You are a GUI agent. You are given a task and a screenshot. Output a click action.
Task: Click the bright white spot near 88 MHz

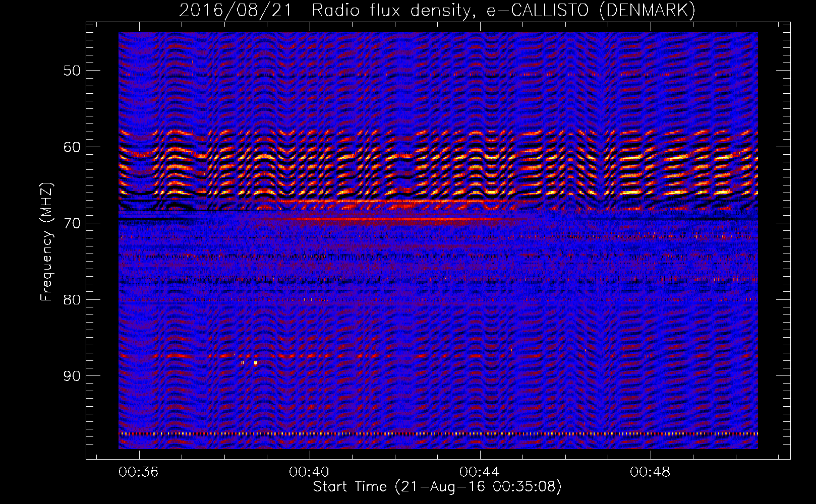pos(256,362)
